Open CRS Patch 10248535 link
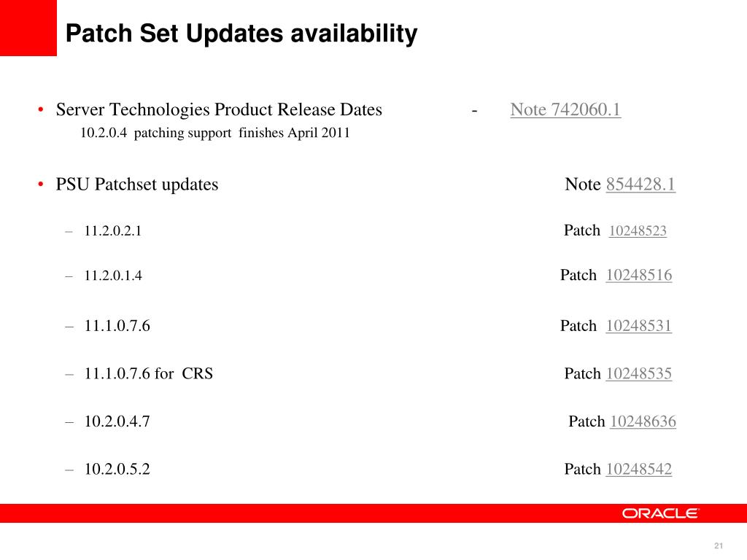747x560 pixels. click(639, 374)
